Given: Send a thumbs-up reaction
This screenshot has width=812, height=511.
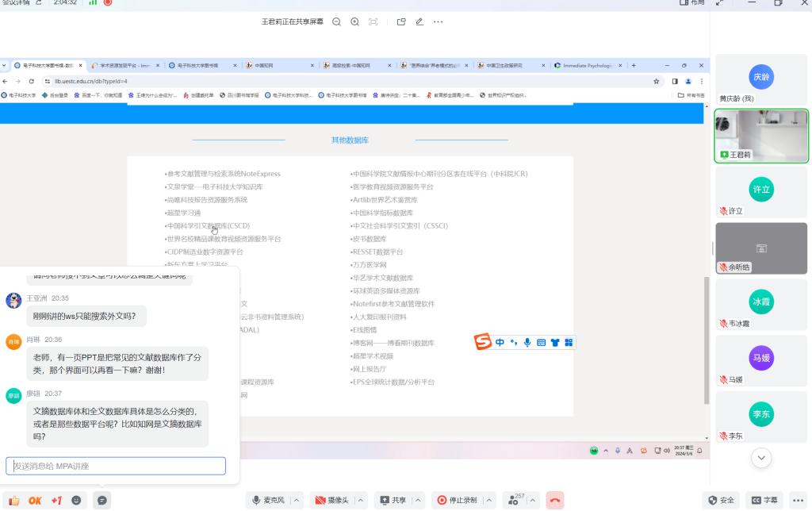Looking at the screenshot, I should (13, 501).
